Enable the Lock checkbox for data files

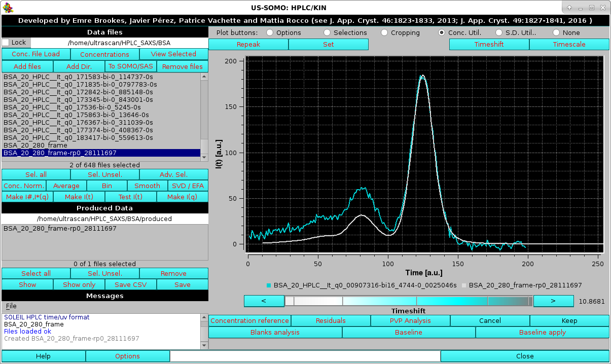(5, 43)
